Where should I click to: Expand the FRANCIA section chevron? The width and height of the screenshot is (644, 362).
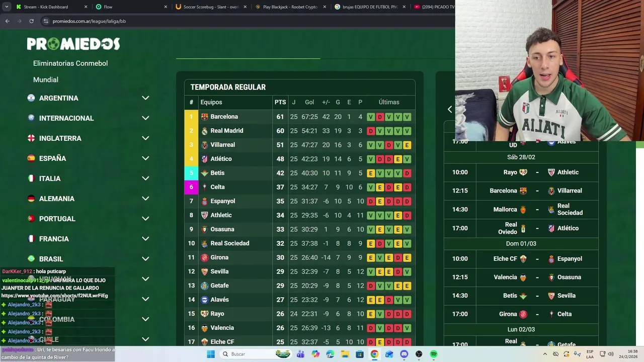145,239
